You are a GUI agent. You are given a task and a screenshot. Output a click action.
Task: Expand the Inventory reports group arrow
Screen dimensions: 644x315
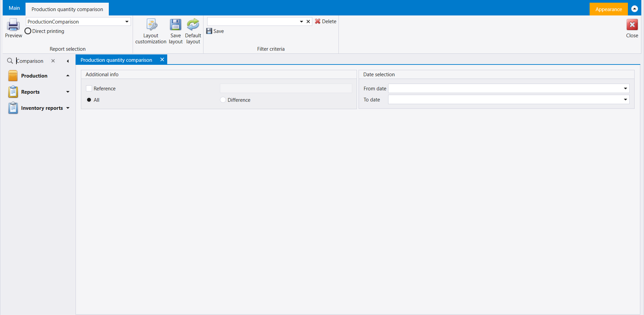click(x=68, y=108)
